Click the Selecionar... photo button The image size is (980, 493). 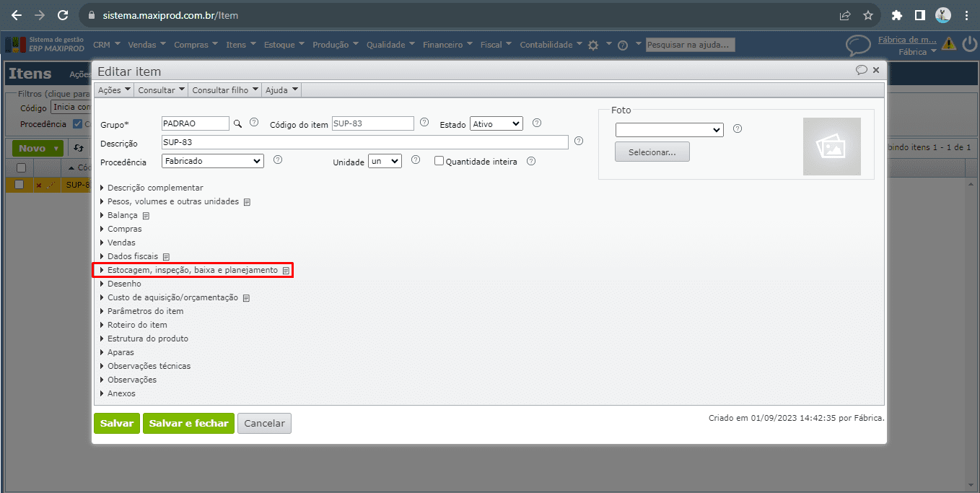click(x=652, y=152)
